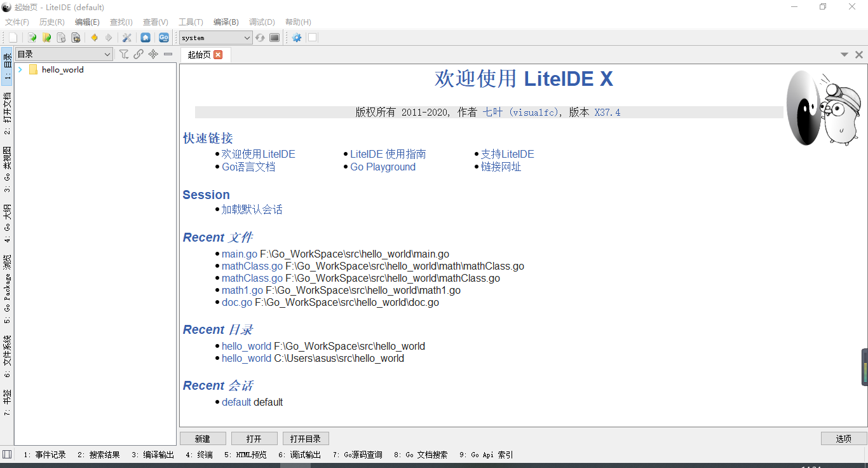The width and height of the screenshot is (868, 468).
Task: Click the X close-editor icon at top right of tab bar
Action: click(858, 55)
